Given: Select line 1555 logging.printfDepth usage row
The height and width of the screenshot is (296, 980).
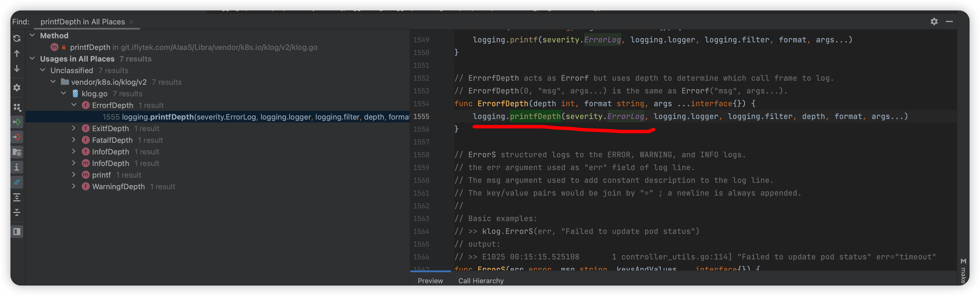Looking at the screenshot, I should tap(218, 117).
